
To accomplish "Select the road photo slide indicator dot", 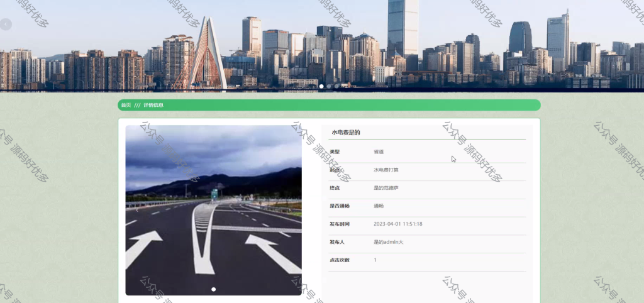I will click(x=214, y=289).
